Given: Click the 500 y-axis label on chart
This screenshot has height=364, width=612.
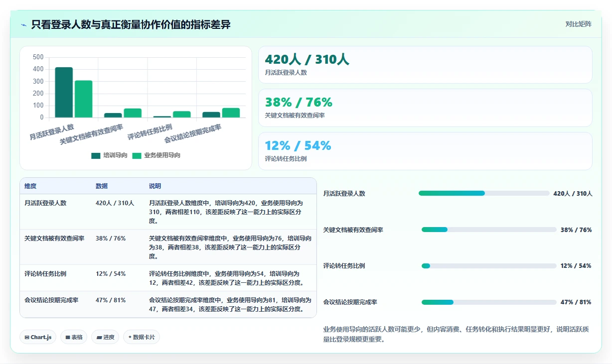Looking at the screenshot, I should pyautogui.click(x=38, y=57).
